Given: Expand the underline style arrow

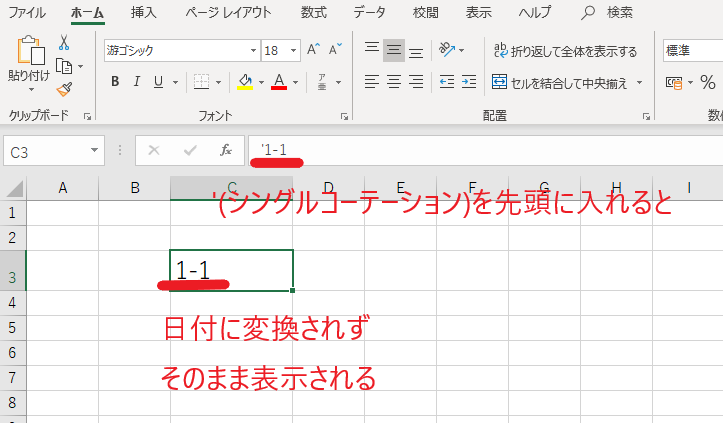Looking at the screenshot, I should tap(175, 83).
